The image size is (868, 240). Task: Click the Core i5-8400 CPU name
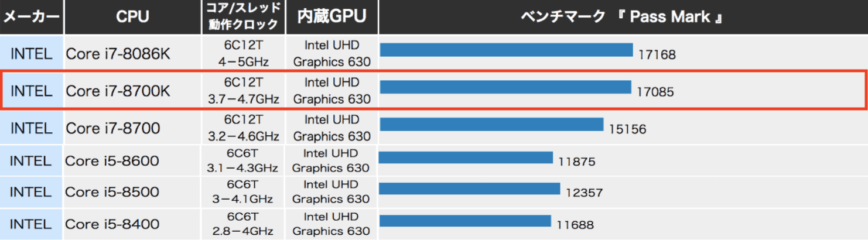112,224
